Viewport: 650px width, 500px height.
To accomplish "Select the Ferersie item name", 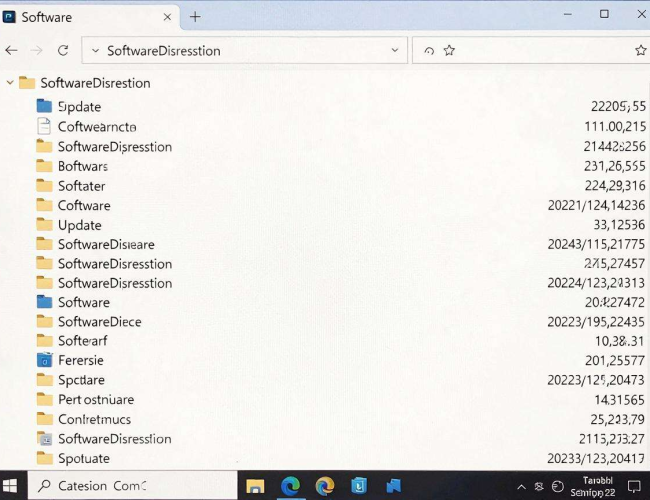I will click(81, 360).
